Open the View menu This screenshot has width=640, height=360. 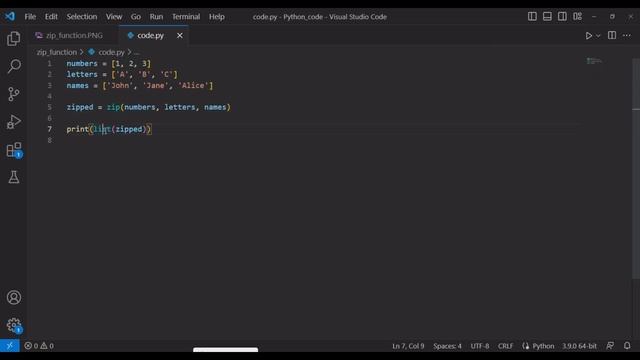click(114, 17)
